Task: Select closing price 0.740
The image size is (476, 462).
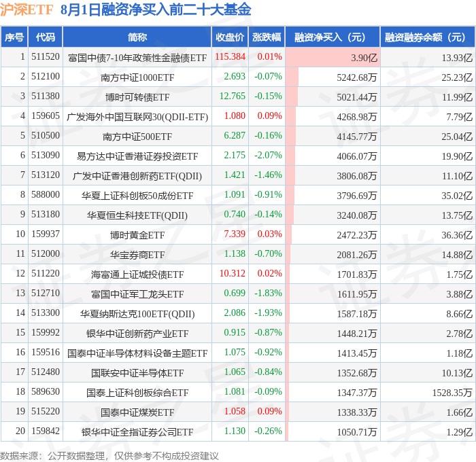Action: click(235, 215)
